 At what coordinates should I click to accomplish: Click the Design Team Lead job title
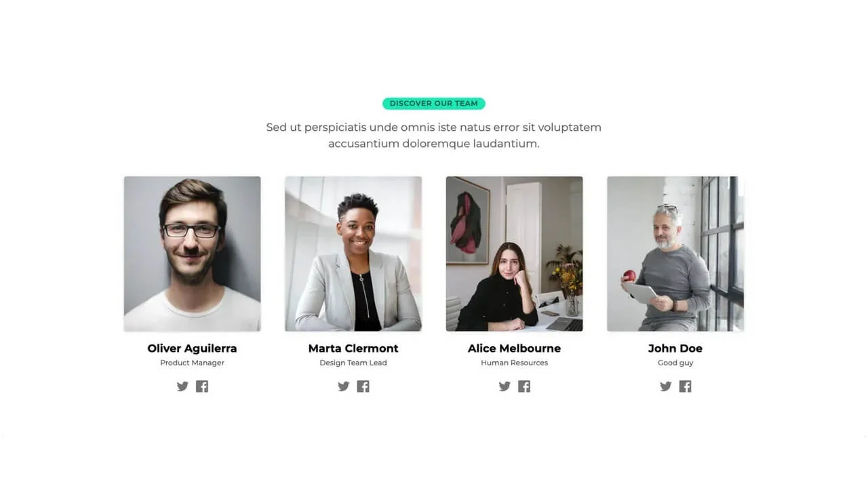tap(353, 363)
